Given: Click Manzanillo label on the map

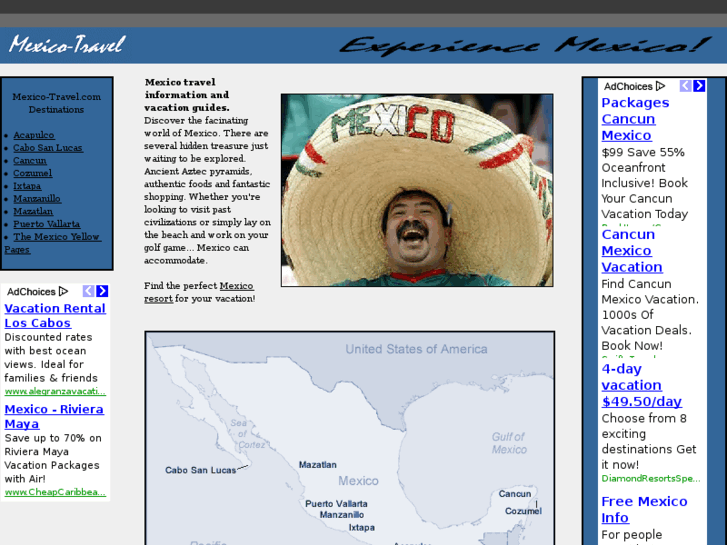Looking at the screenshot, I should pyautogui.click(x=342, y=515).
